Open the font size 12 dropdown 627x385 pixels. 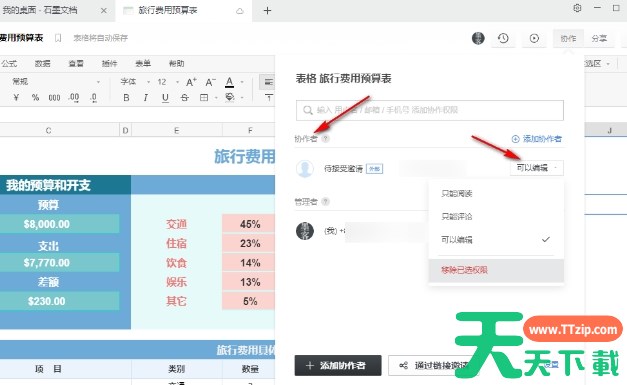[x=168, y=82]
